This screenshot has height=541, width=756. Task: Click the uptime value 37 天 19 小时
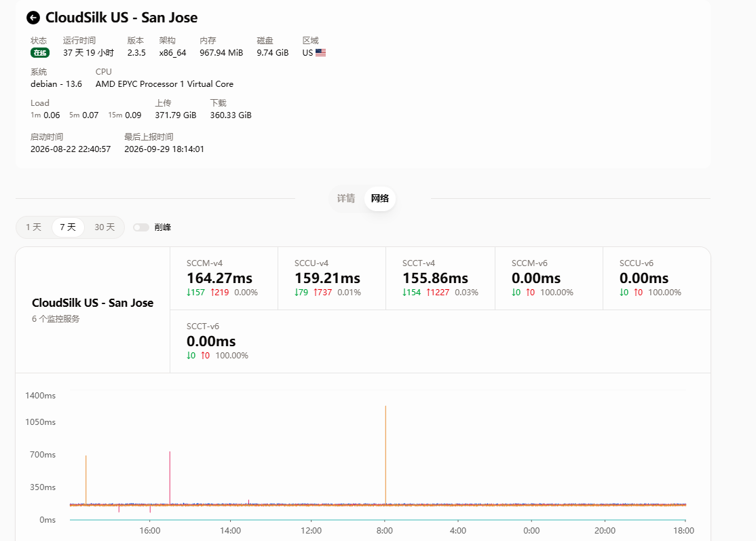[88, 52]
